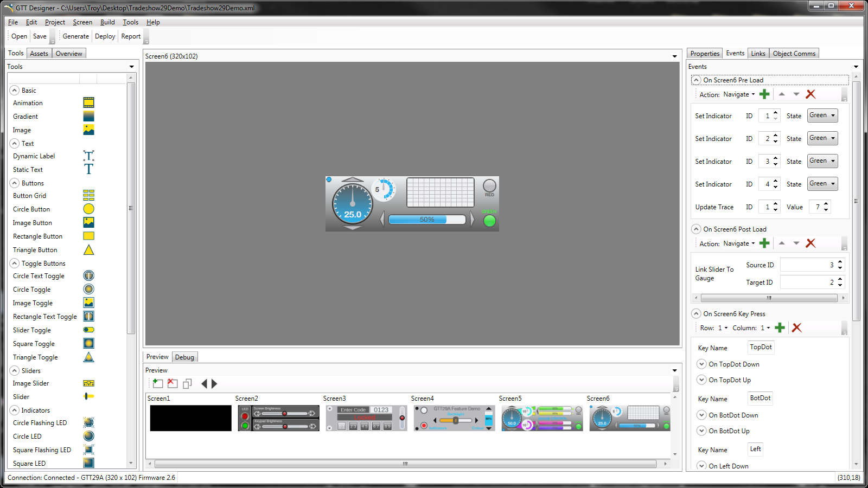The width and height of the screenshot is (868, 488).
Task: Select the Slider Toggle tool icon
Action: (89, 330)
